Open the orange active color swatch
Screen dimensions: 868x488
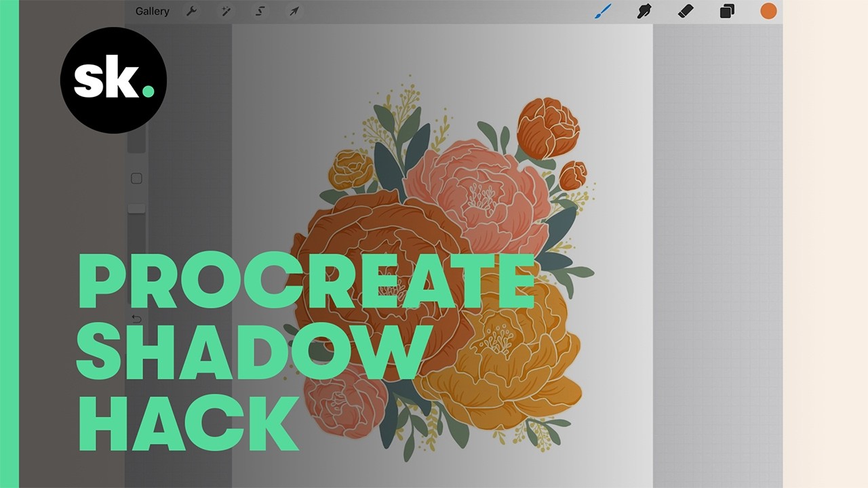[x=768, y=11]
